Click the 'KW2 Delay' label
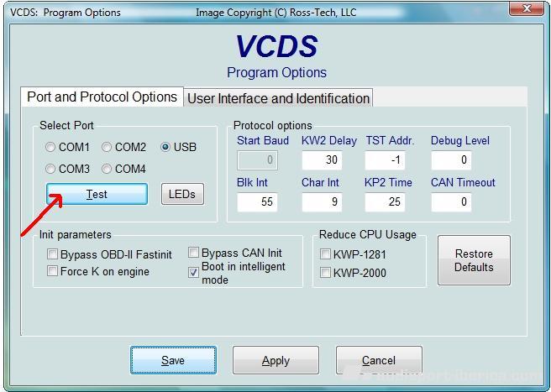Viewport: 551px width, 392px height. (x=329, y=140)
